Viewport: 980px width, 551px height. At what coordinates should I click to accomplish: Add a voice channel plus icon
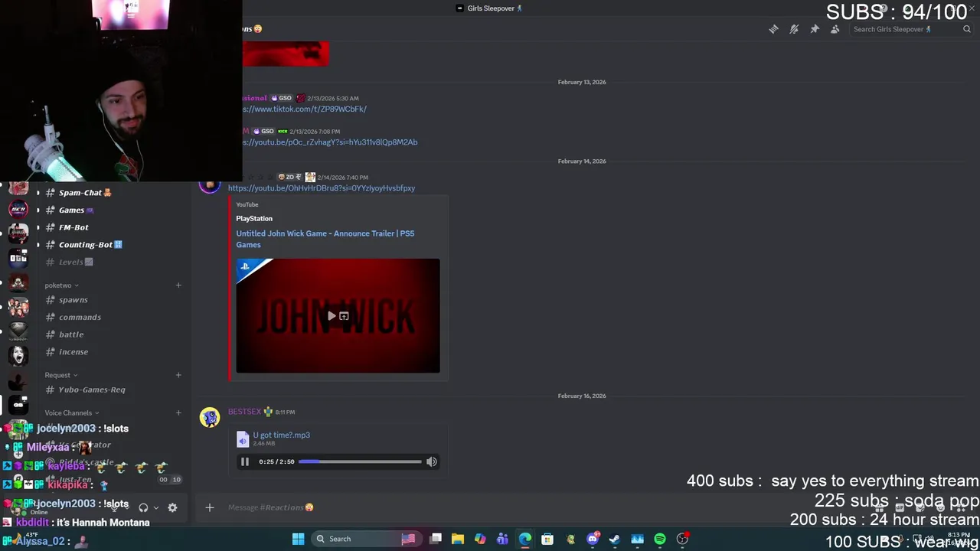(178, 412)
